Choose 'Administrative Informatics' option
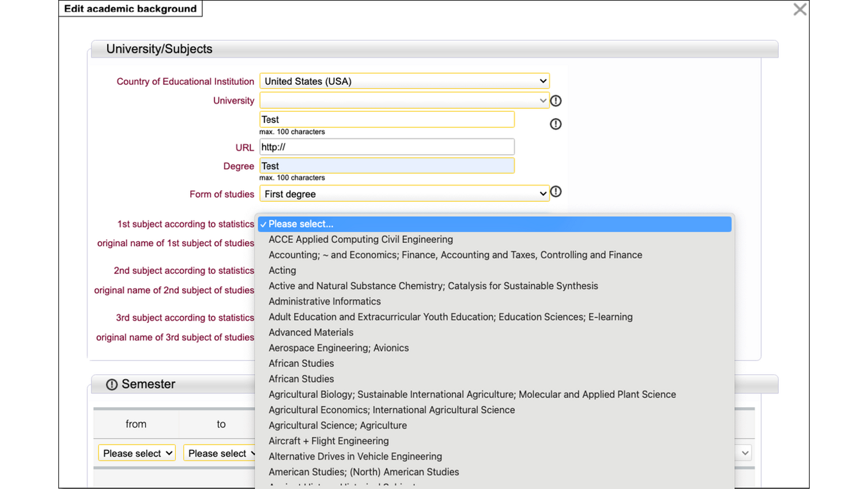 324,302
